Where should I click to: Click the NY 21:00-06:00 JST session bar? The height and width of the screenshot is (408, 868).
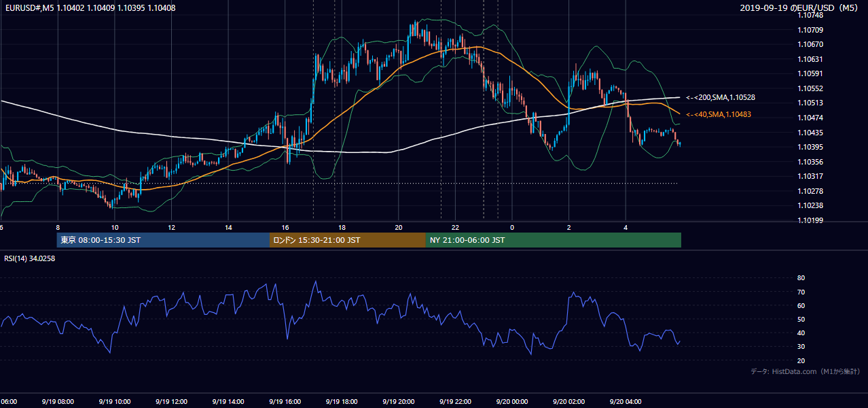[x=554, y=240]
